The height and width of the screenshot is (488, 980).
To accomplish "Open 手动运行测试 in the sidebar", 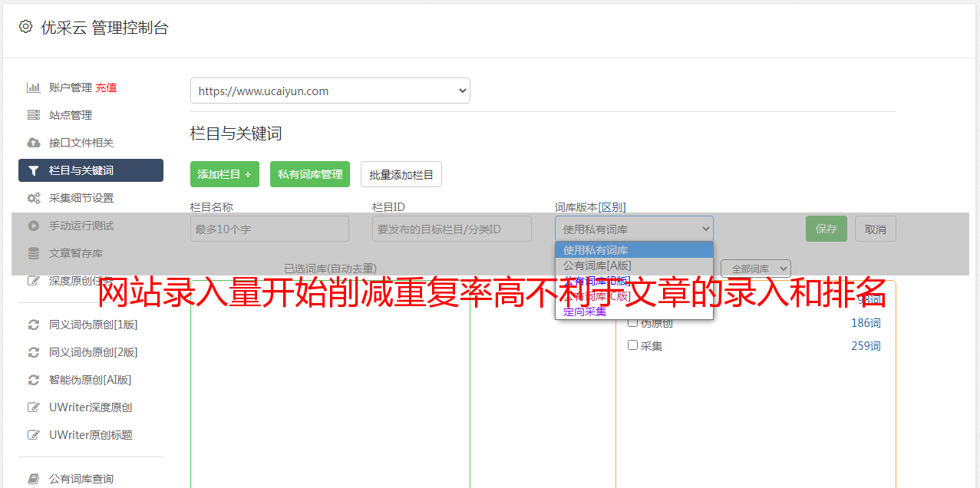I will click(81, 226).
